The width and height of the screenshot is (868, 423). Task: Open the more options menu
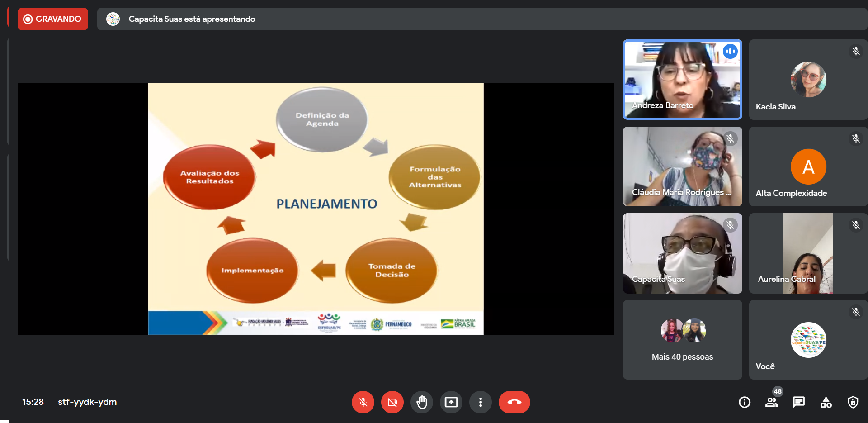click(x=480, y=402)
